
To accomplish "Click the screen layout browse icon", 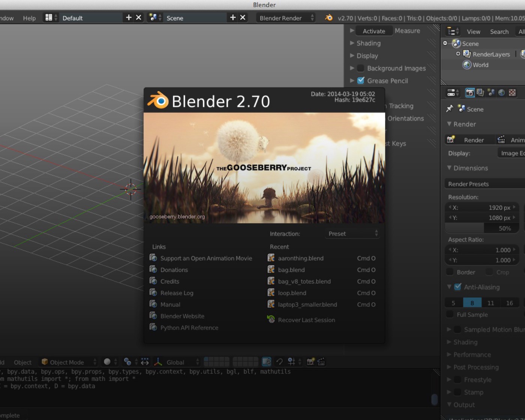I will coord(51,18).
